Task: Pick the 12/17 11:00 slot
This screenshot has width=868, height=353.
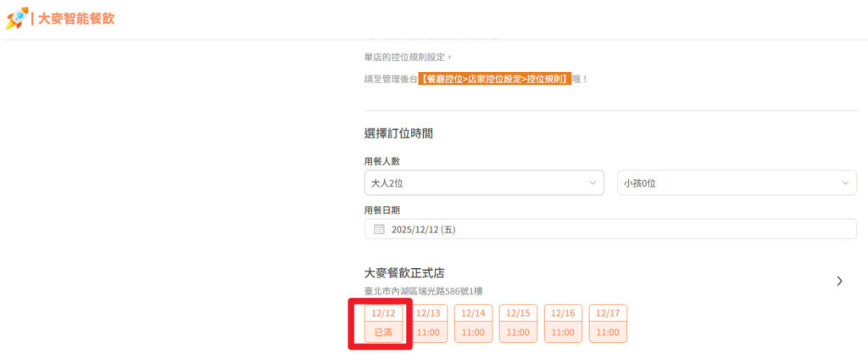Action: (608, 323)
